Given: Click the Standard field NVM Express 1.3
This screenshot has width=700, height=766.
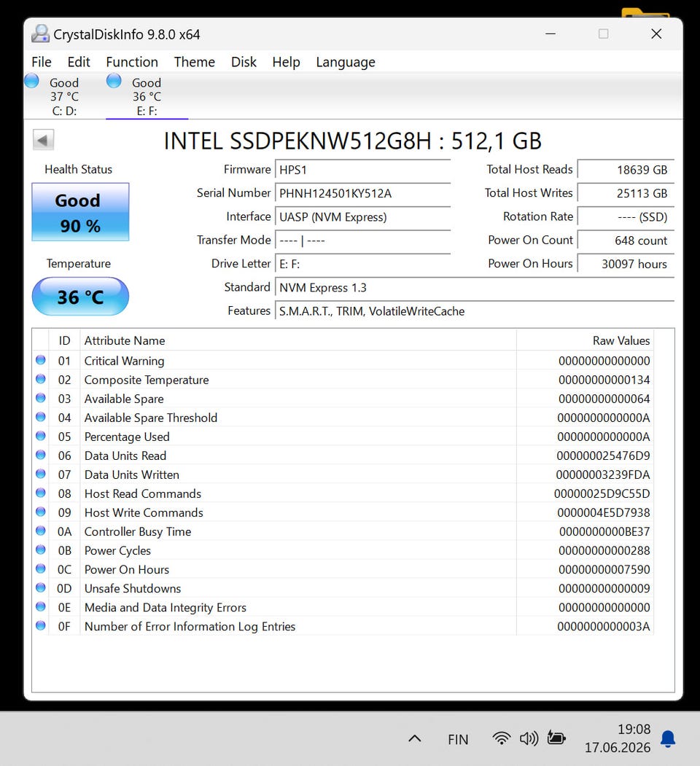Looking at the screenshot, I should click(475, 288).
